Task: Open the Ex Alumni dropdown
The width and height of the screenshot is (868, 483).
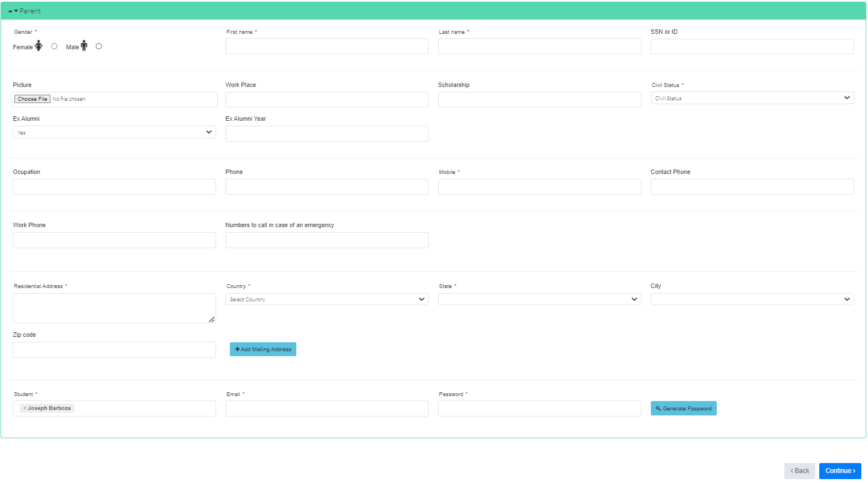Action: 114,132
